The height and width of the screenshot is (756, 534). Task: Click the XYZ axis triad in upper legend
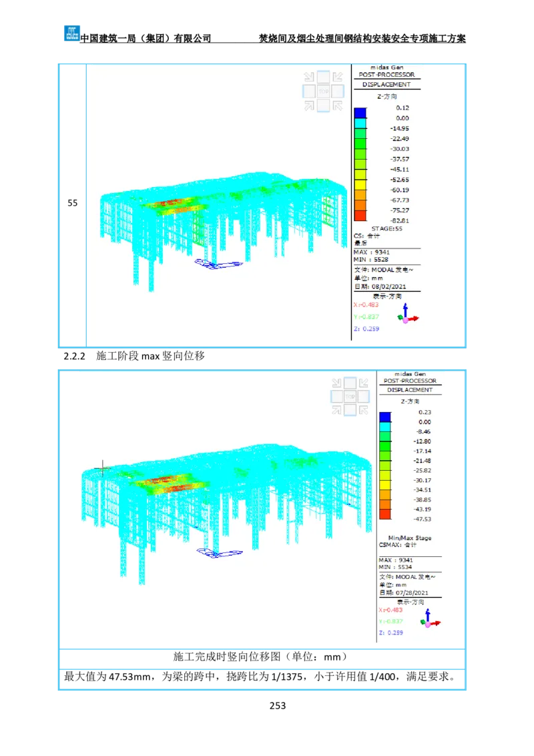[407, 314]
